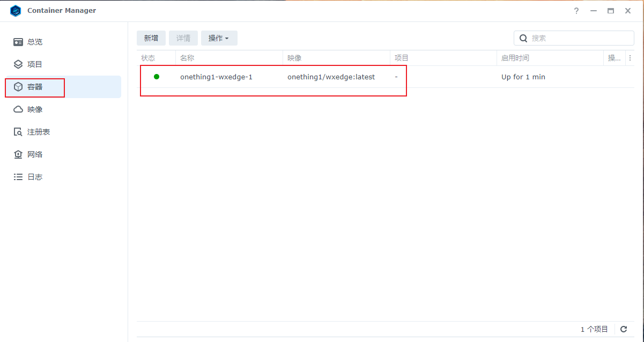Click the 容器 cube icon in sidebar

coord(18,87)
